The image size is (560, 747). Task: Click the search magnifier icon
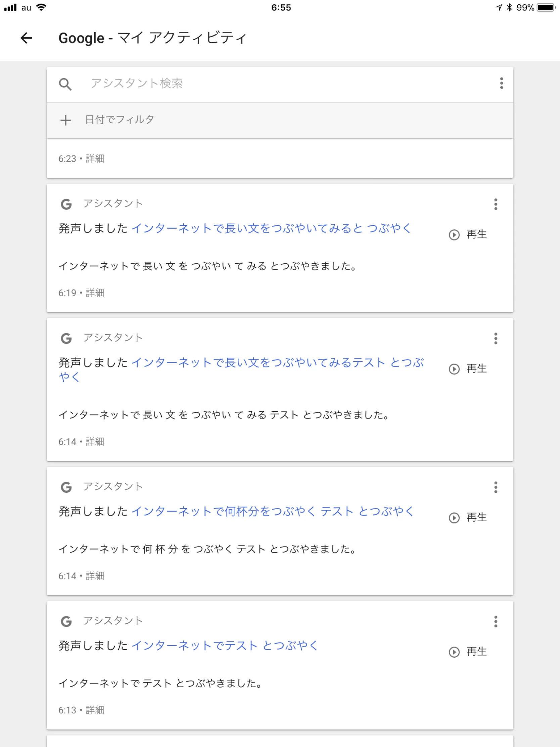tap(65, 84)
